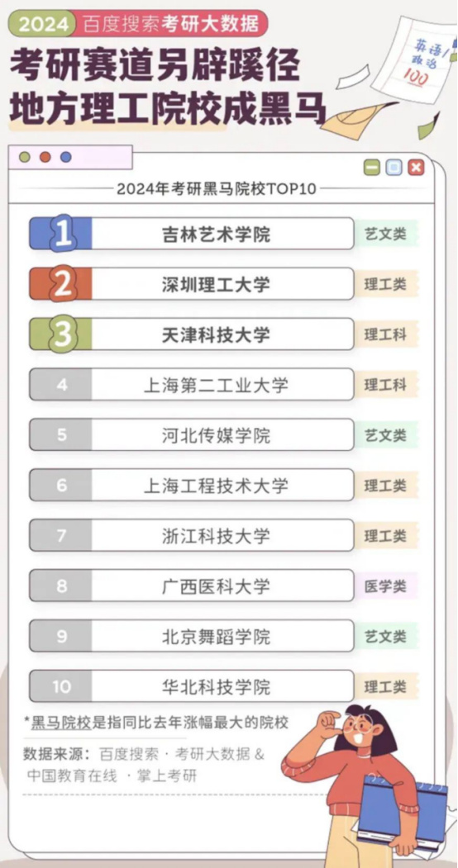This screenshot has height=868, width=458.
Task: Click the 100-score test paper illustration
Action: point(415,59)
